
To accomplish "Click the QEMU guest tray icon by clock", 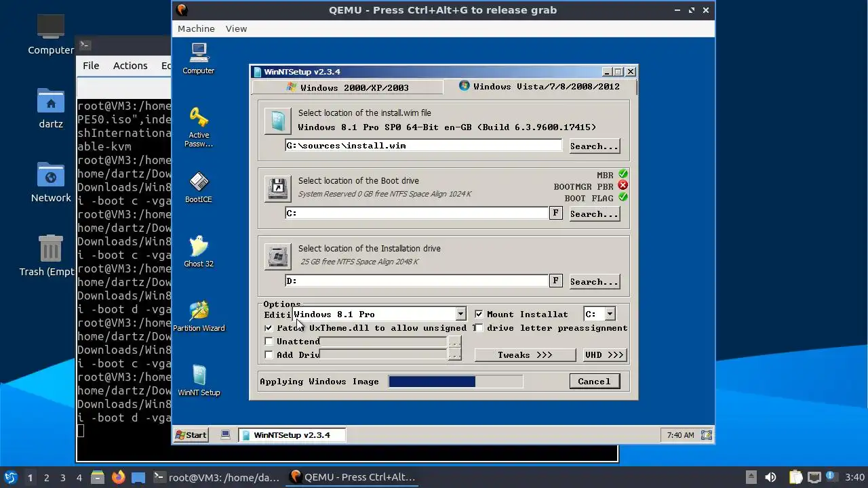I will [x=706, y=435].
